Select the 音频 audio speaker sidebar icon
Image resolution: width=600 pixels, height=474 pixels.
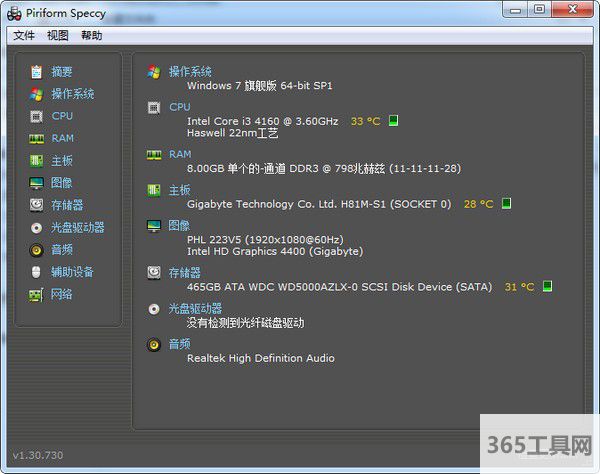36,250
